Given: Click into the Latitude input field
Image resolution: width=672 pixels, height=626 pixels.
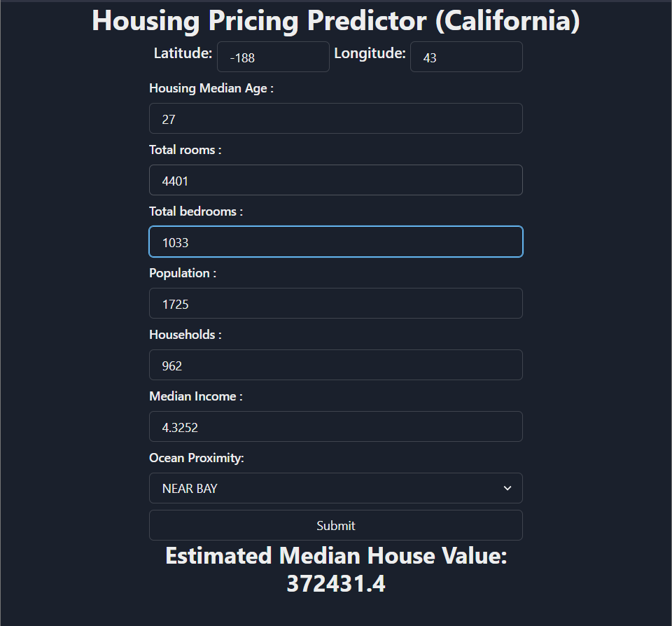Looking at the screenshot, I should pos(273,57).
